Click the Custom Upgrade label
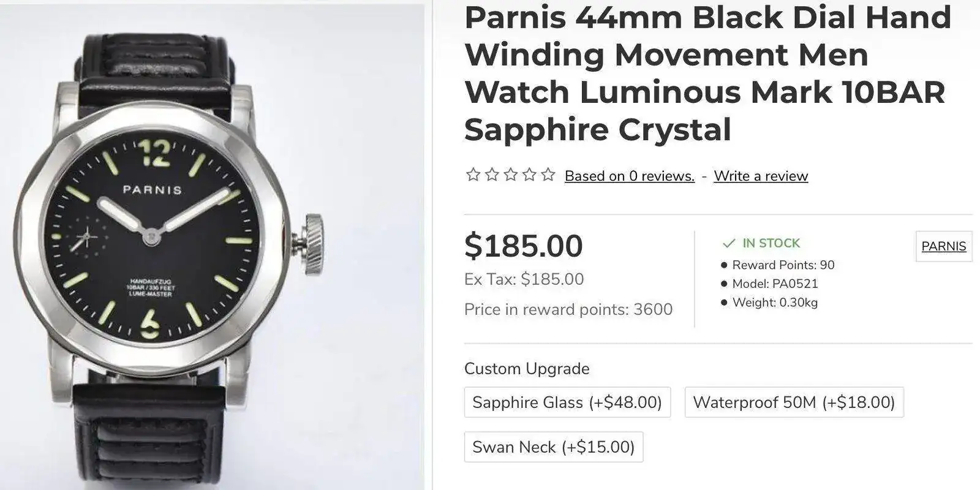This screenshot has width=980, height=490. (x=527, y=369)
